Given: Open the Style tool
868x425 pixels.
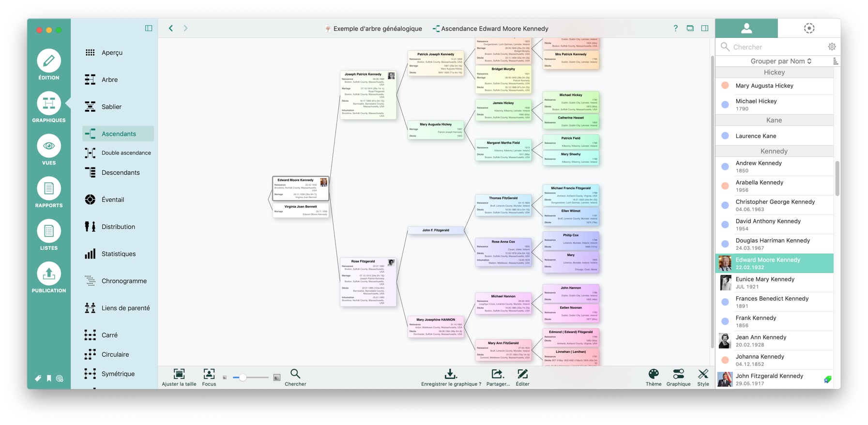Looking at the screenshot, I should click(703, 378).
